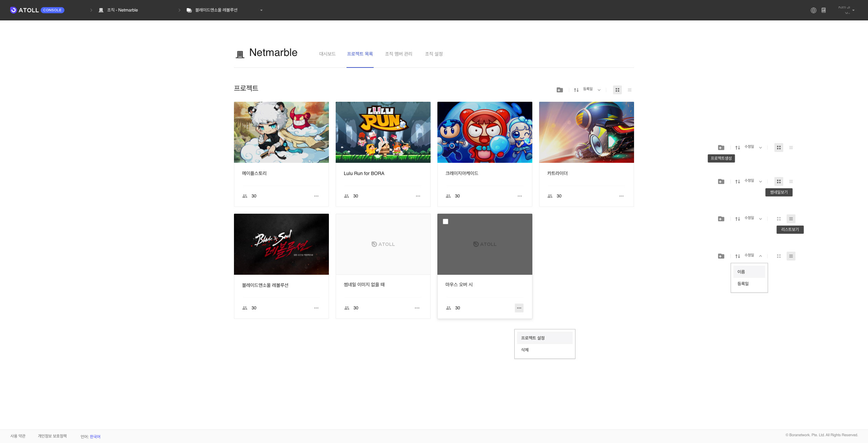
Task: Expand the 블레이드앤소울 레볼루션 project selector dropdown
Action: [x=261, y=10]
